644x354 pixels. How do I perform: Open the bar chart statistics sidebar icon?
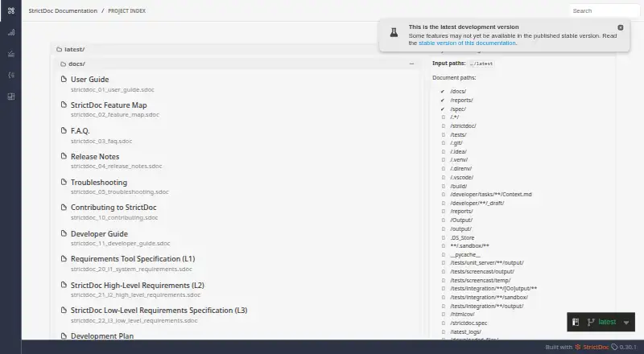coord(11,32)
